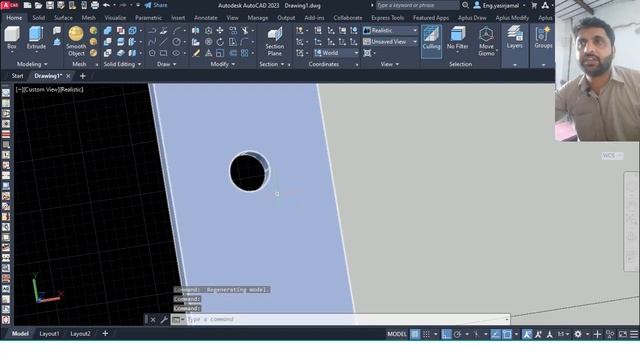Switch to the Start file tab
Image resolution: width=640 pixels, height=360 pixels.
point(18,76)
